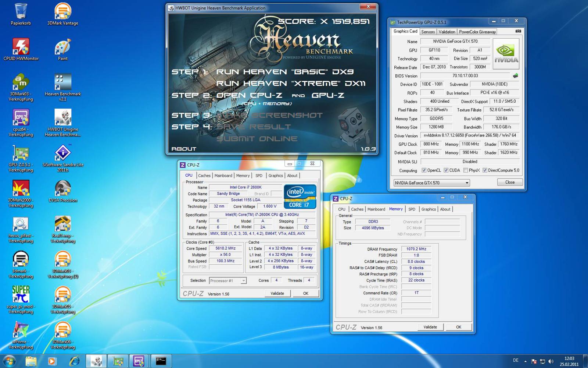Click the GPU-Z screenshot camera icon
The image size is (588, 368).
518,31
